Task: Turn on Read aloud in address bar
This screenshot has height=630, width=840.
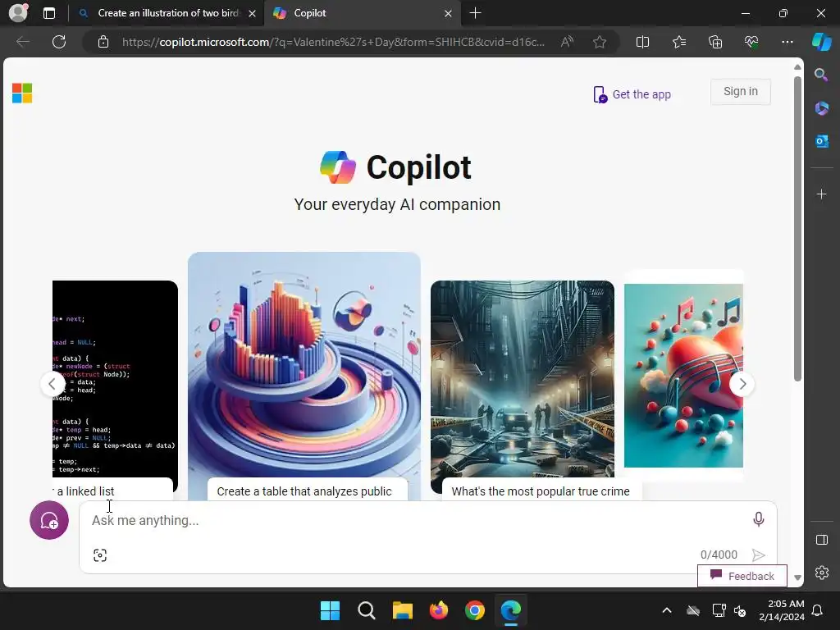Action: tap(567, 42)
